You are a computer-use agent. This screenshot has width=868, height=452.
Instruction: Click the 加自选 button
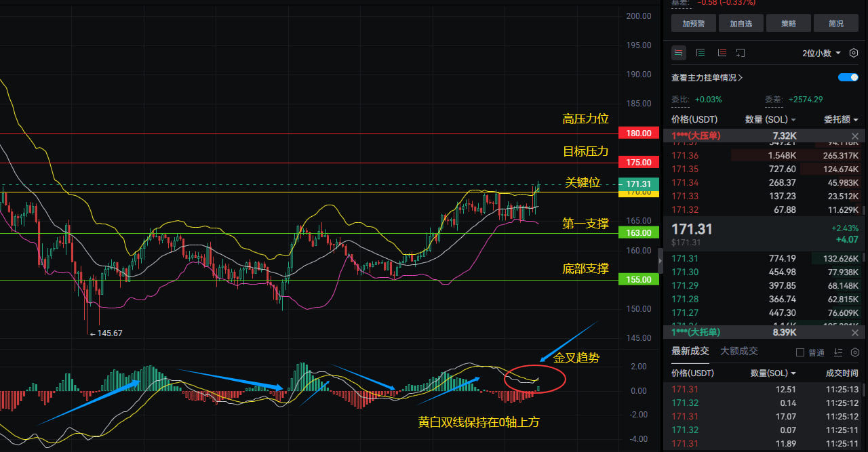pyautogui.click(x=741, y=24)
